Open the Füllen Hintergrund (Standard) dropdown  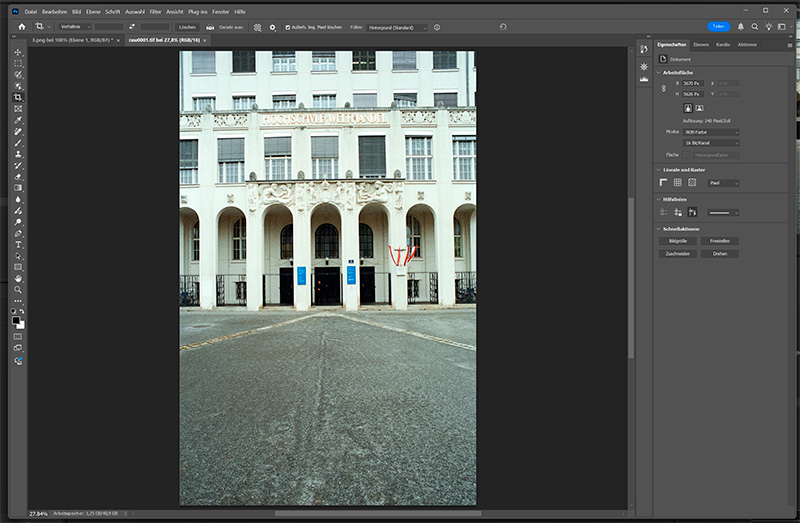(396, 28)
